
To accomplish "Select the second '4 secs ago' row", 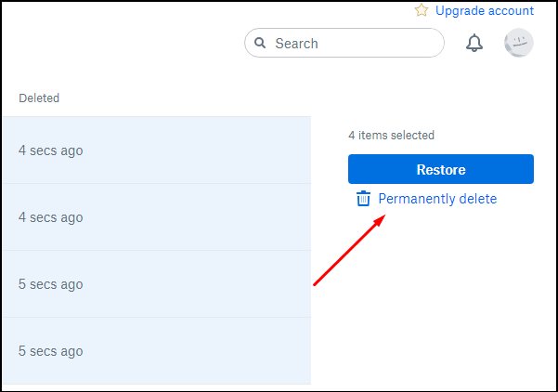I will coord(156,217).
